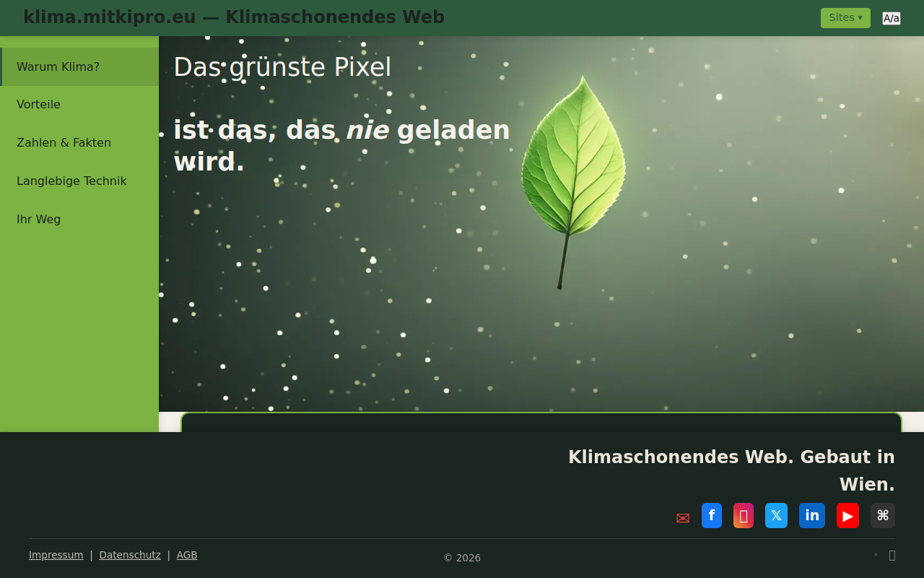Image resolution: width=924 pixels, height=578 pixels.
Task: Navigate to 'Langlebige Technik'
Action: click(79, 181)
